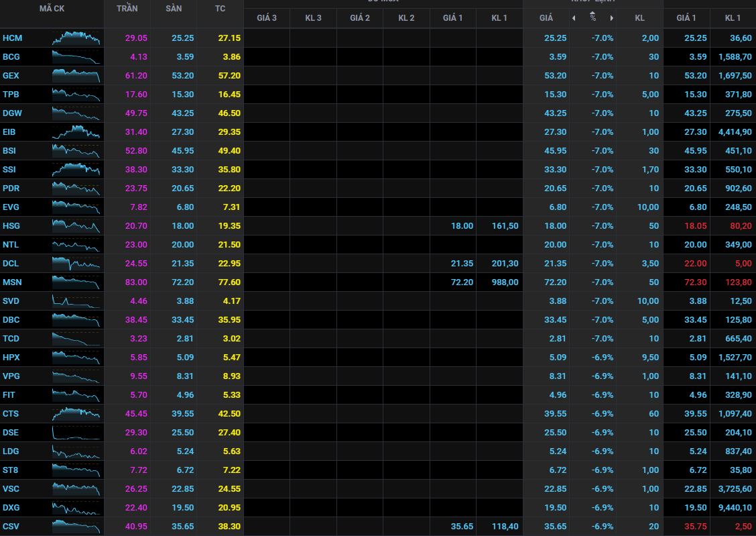756x536 pixels.
Task: Select the matched-order KL column header
Action: (639, 18)
